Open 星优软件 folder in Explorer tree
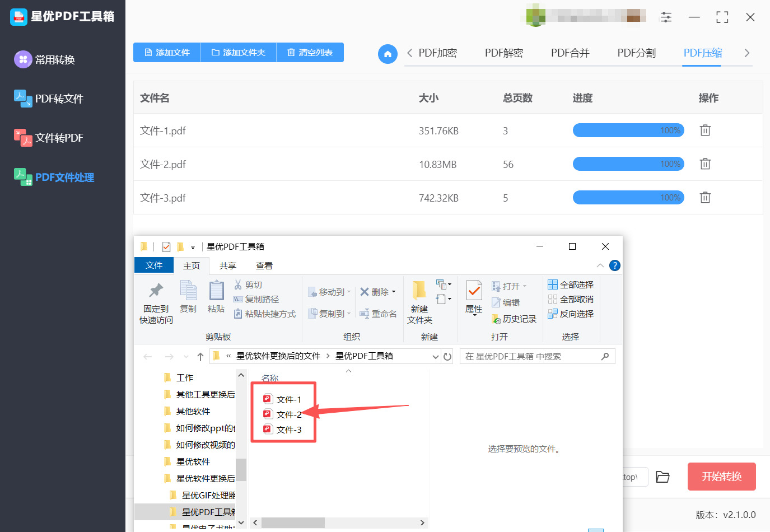Image resolution: width=770 pixels, height=532 pixels. pos(187,462)
